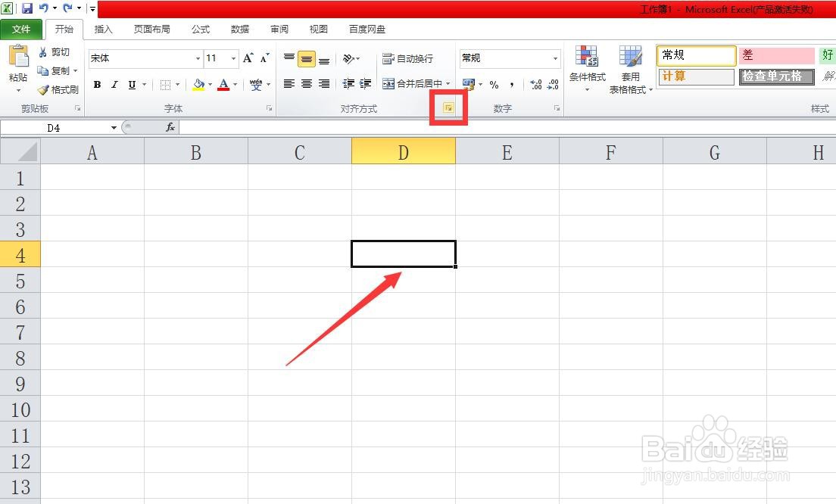Launch clipboard pane 剪贴板
The width and height of the screenshot is (836, 504).
click(x=78, y=108)
